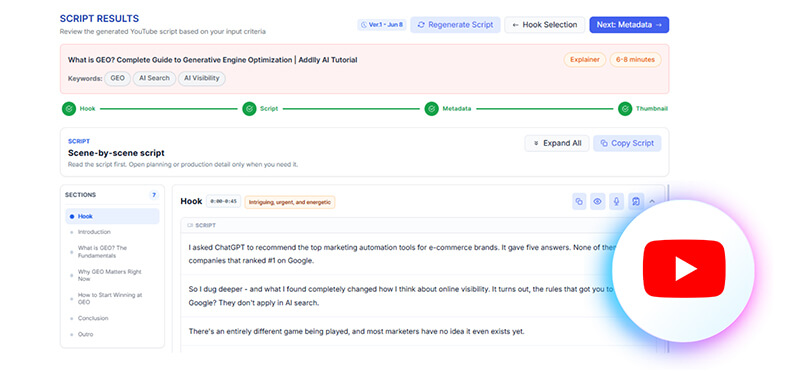Select Introduction in the Sections list

click(x=94, y=232)
